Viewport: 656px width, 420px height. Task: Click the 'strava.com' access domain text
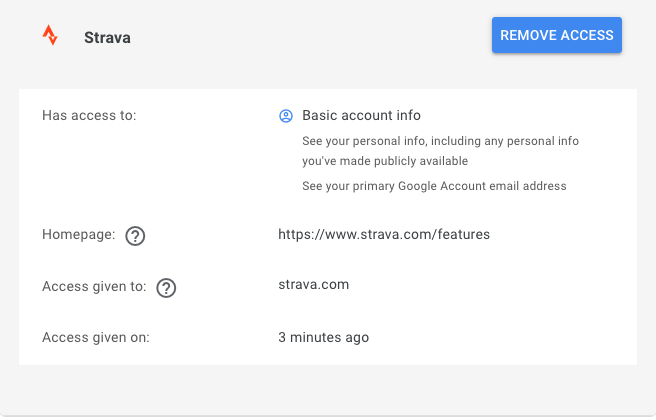313,284
